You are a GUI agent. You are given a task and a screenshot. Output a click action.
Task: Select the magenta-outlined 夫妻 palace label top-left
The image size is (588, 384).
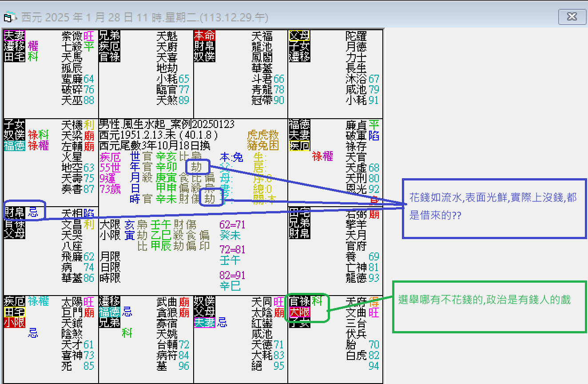point(13,36)
